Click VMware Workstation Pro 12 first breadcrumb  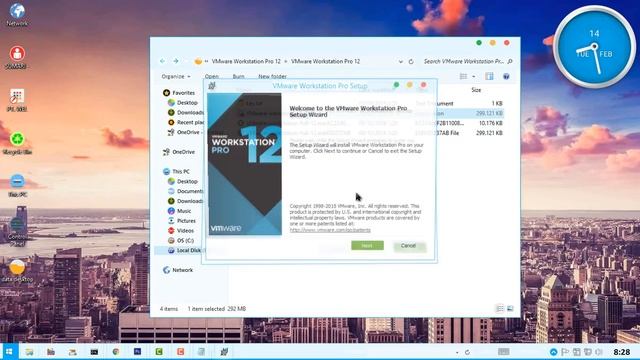click(246, 61)
